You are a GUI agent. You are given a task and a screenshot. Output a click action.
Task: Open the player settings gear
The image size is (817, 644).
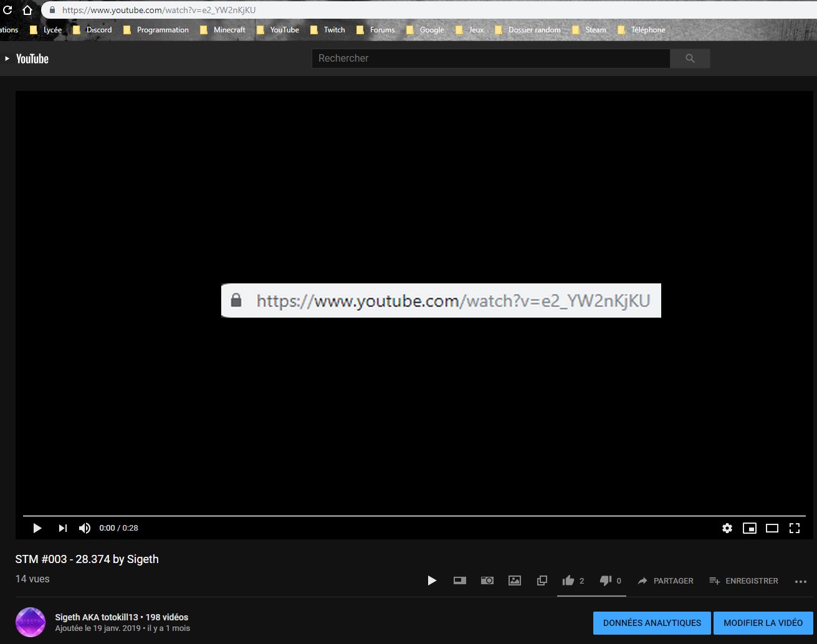(727, 528)
